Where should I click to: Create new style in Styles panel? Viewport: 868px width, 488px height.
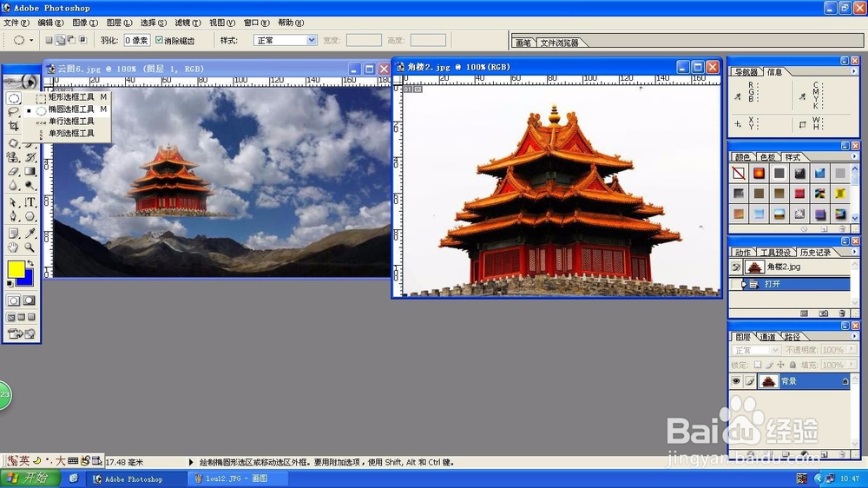[825, 228]
